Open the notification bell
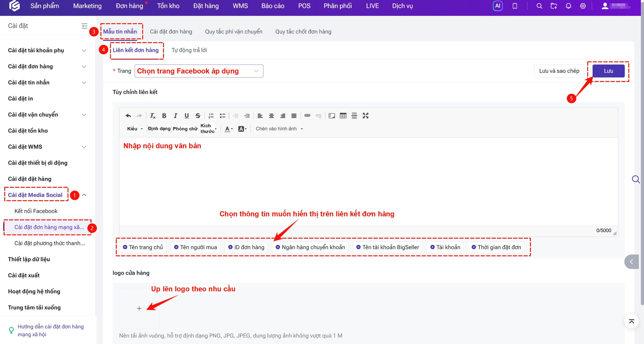 [x=568, y=6]
